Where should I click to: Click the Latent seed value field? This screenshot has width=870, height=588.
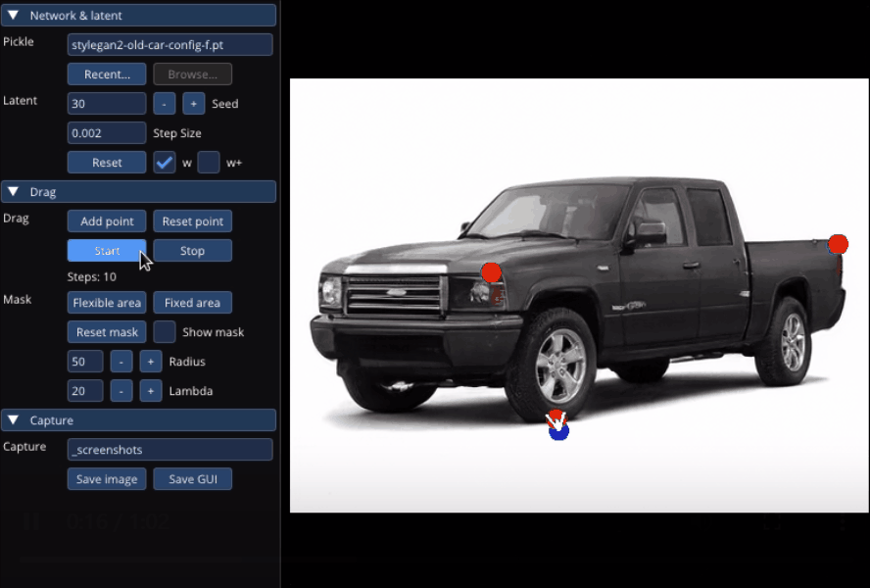coord(107,103)
